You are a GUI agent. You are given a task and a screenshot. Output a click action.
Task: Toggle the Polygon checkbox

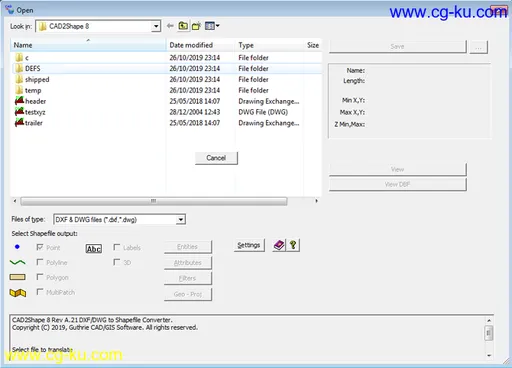(40, 277)
